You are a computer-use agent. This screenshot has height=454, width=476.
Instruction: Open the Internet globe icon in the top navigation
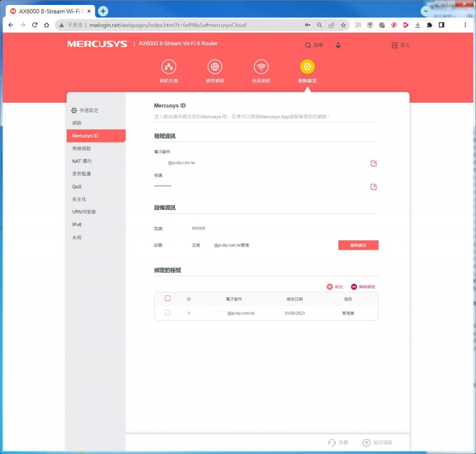pos(215,67)
